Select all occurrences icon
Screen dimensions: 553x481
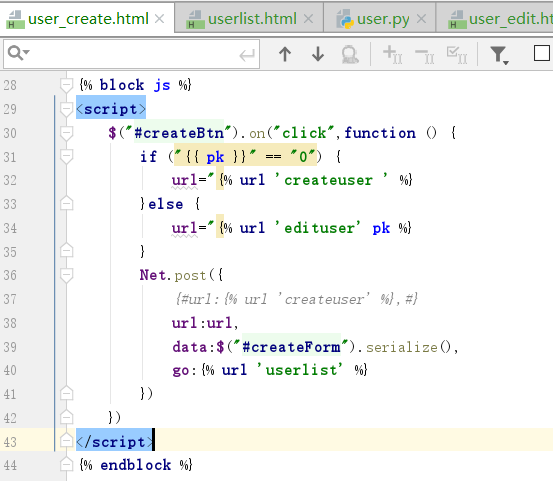(x=457, y=54)
